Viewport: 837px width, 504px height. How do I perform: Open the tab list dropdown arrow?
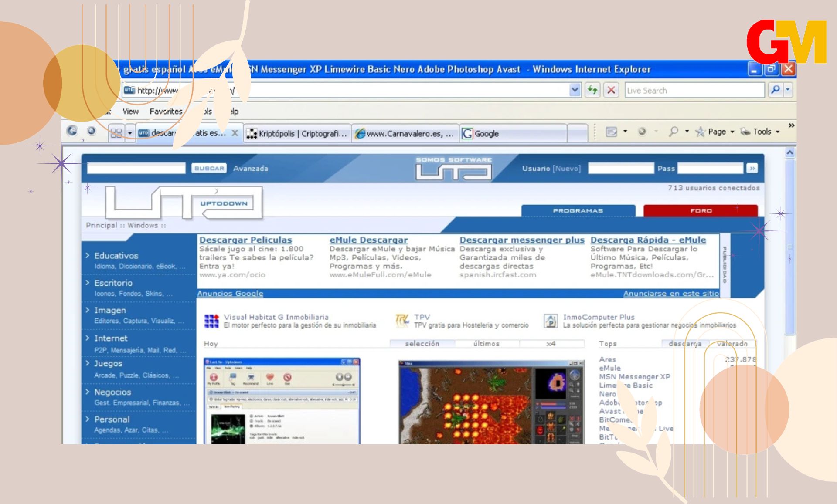point(129,133)
